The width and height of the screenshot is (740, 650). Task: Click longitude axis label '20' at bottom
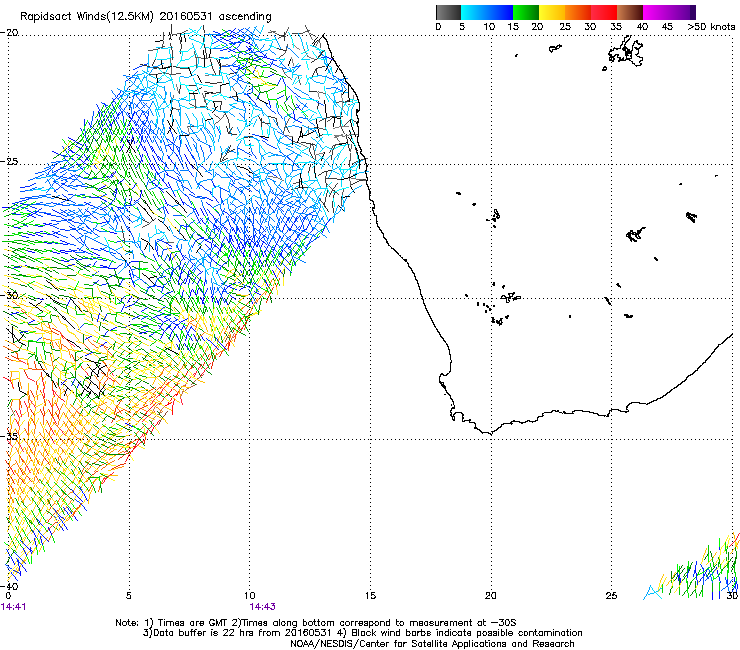[x=491, y=596]
